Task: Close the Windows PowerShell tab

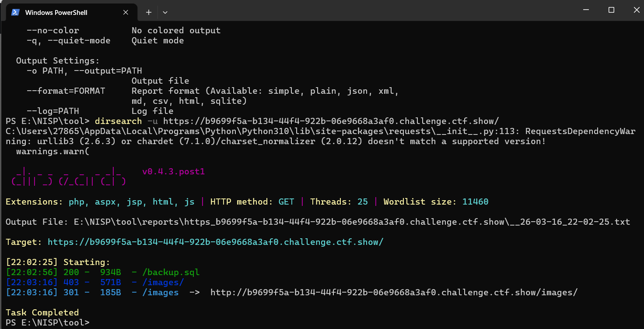Action: pyautogui.click(x=126, y=12)
